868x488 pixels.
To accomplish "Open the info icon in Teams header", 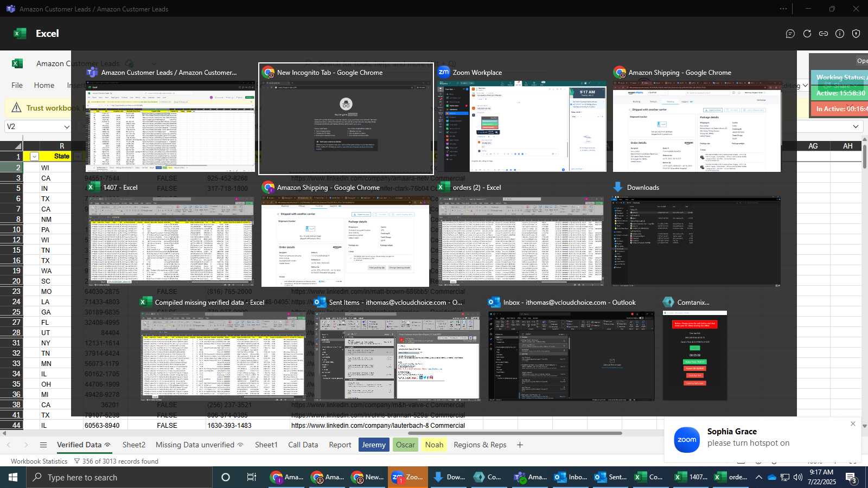I will pyautogui.click(x=840, y=34).
